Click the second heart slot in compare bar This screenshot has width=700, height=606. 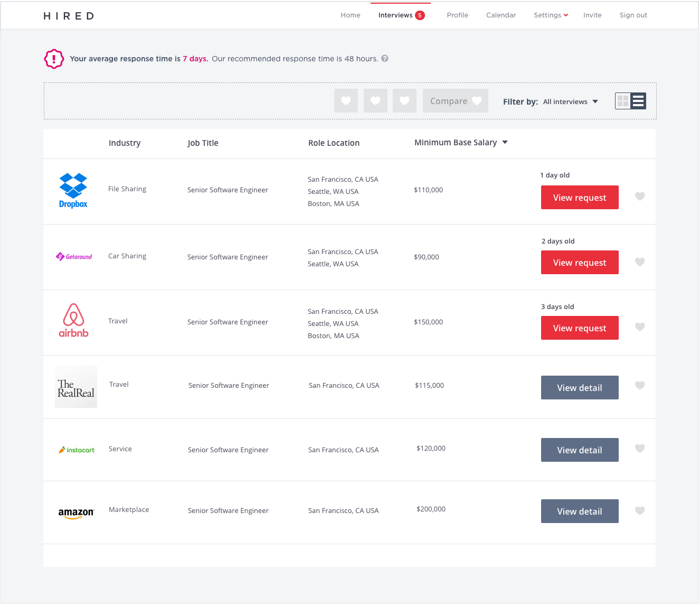point(375,100)
